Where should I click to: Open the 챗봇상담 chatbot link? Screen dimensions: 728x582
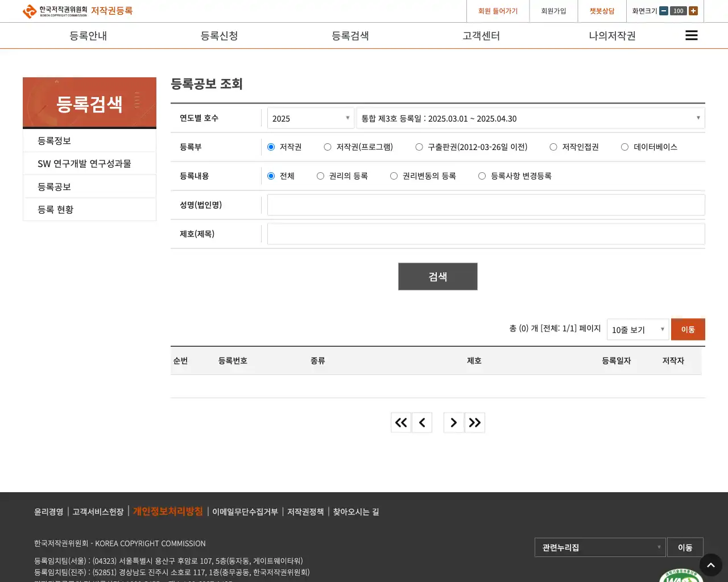tap(602, 11)
